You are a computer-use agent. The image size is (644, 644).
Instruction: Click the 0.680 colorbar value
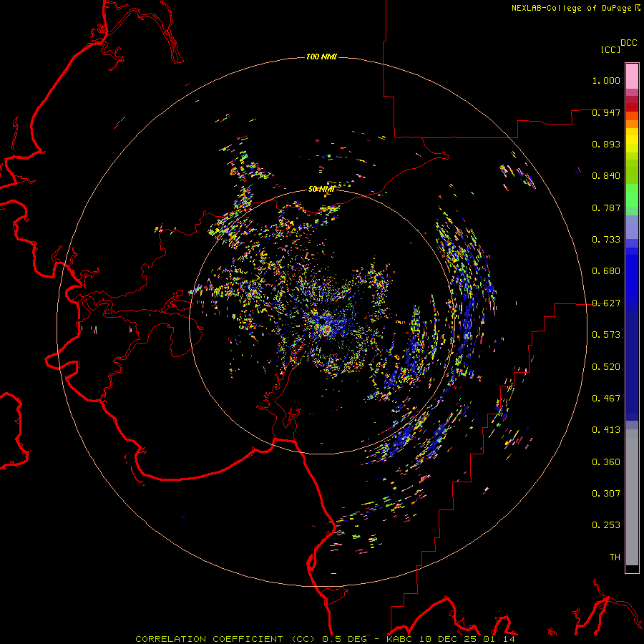[606, 271]
